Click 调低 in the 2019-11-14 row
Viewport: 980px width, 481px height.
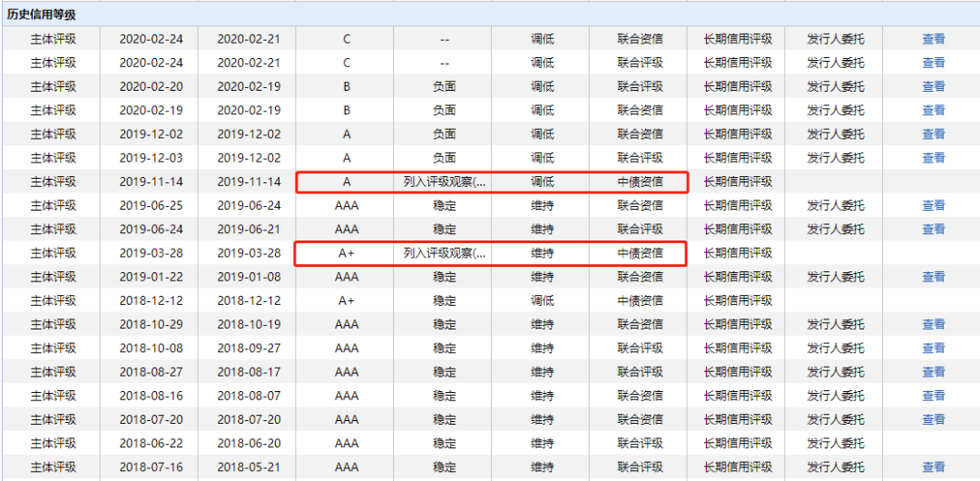(x=542, y=182)
